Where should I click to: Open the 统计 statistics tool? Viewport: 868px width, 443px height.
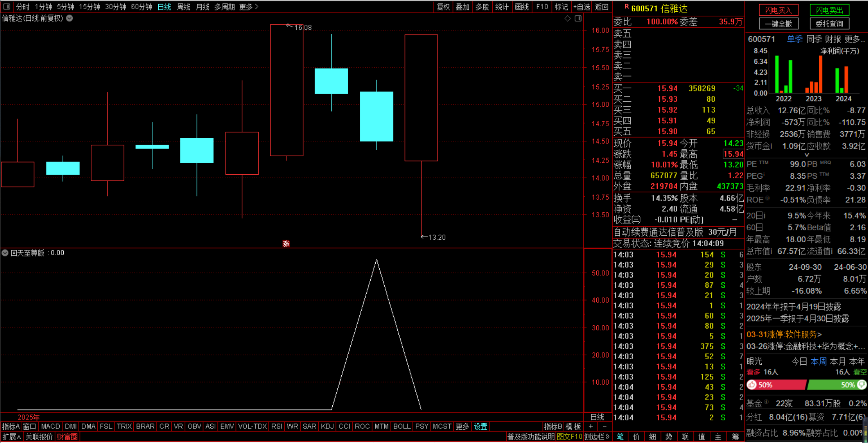click(x=502, y=7)
